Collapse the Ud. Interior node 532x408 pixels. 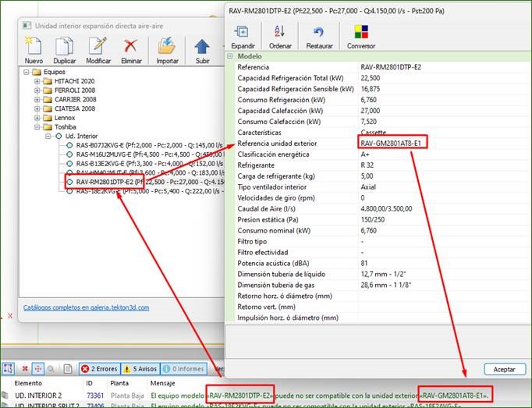pyautogui.click(x=48, y=136)
